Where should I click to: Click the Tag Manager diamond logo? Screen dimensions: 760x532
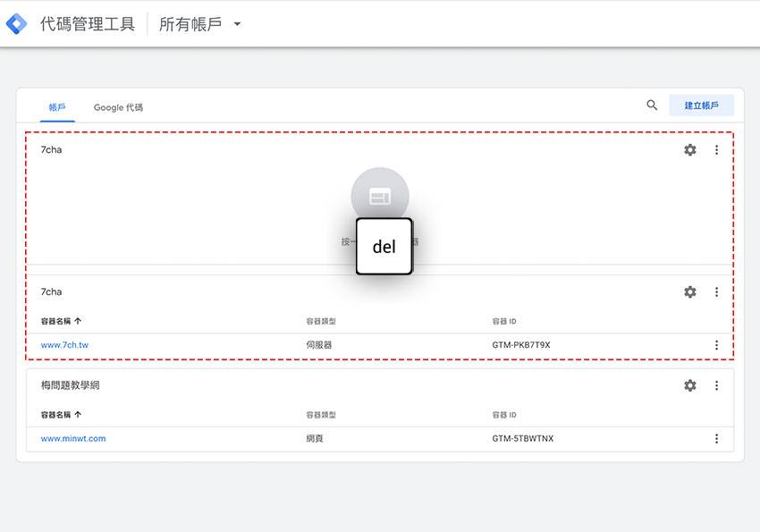tap(16, 24)
